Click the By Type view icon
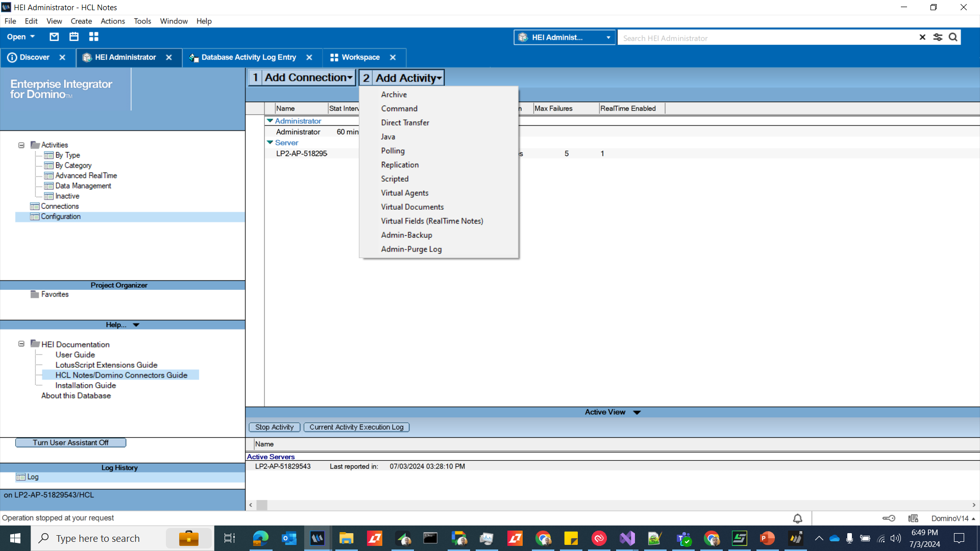Image resolution: width=980 pixels, height=551 pixels. pos(49,155)
